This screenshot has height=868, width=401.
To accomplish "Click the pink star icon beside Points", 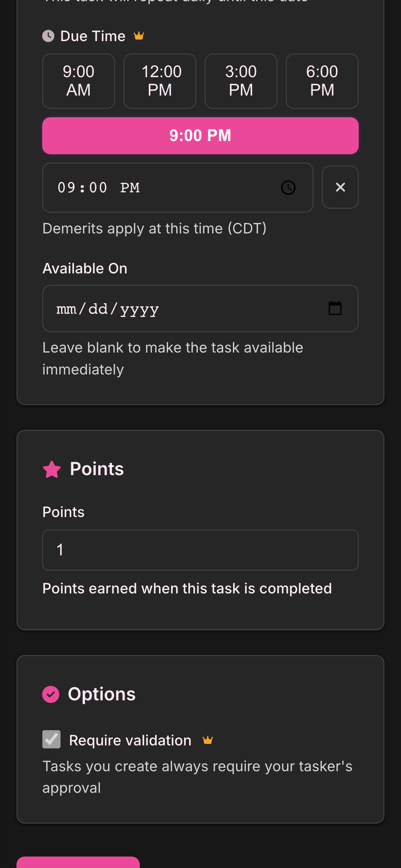I will tap(51, 469).
